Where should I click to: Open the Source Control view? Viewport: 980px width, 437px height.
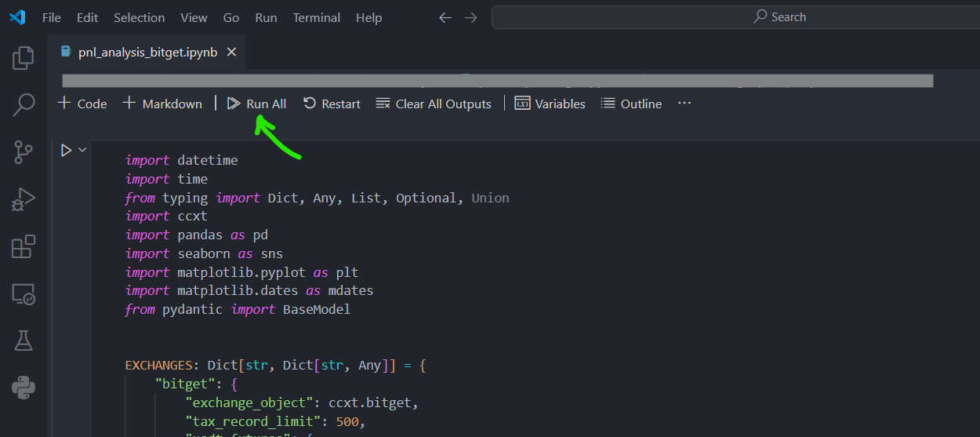pos(24,152)
